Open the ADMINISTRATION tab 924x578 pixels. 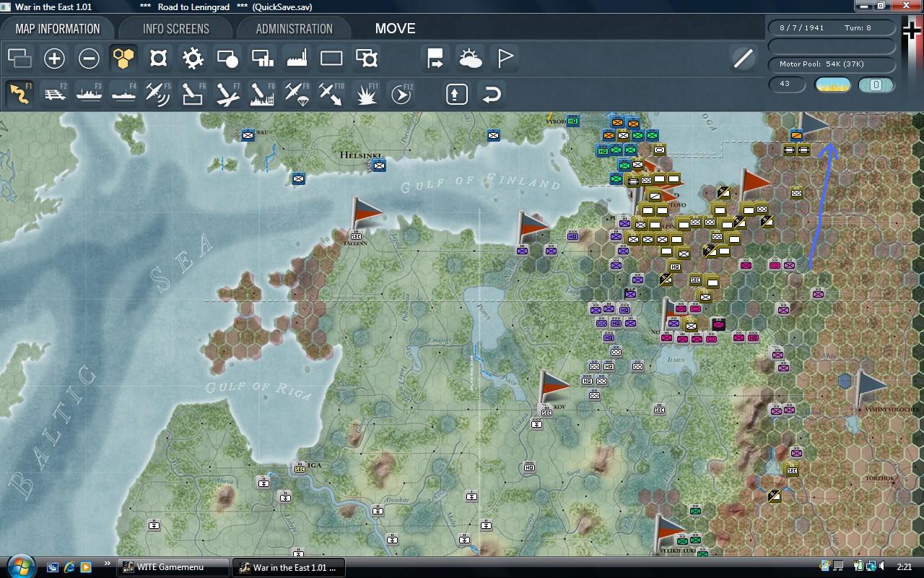click(294, 29)
